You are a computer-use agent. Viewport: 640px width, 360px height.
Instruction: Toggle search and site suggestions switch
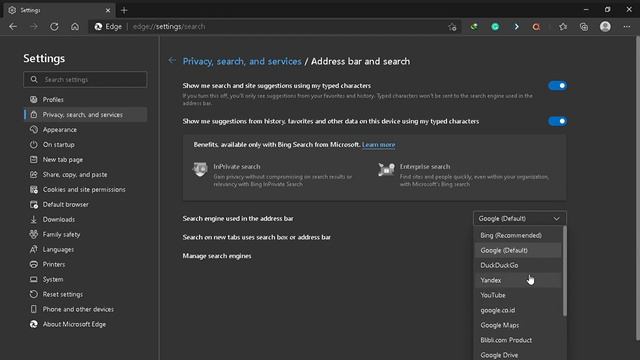click(557, 86)
